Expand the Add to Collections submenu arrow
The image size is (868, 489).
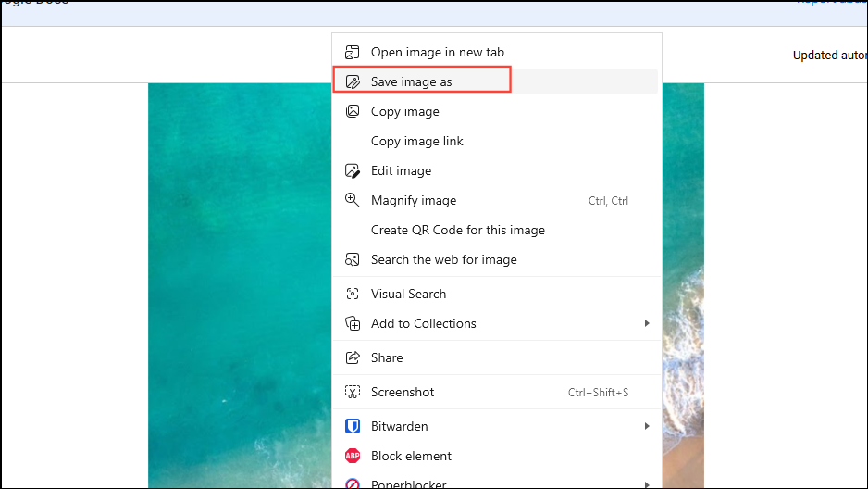647,323
